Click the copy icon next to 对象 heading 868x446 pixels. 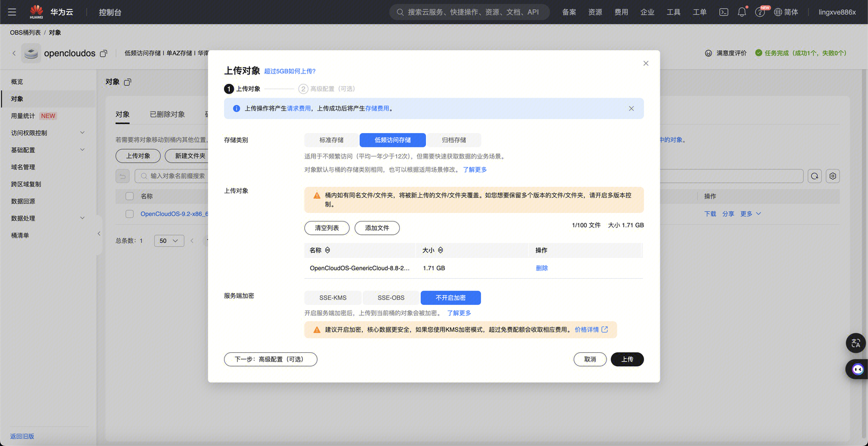click(x=128, y=82)
